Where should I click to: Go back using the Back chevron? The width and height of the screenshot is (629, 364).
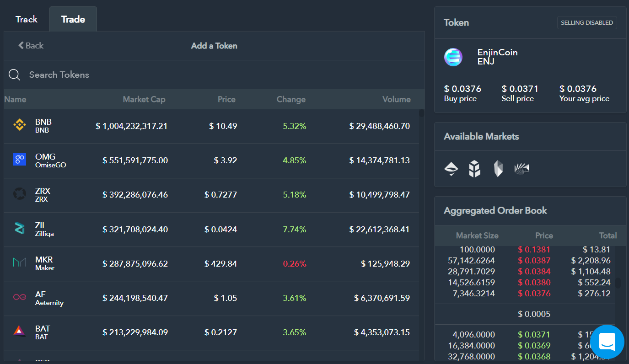click(31, 45)
